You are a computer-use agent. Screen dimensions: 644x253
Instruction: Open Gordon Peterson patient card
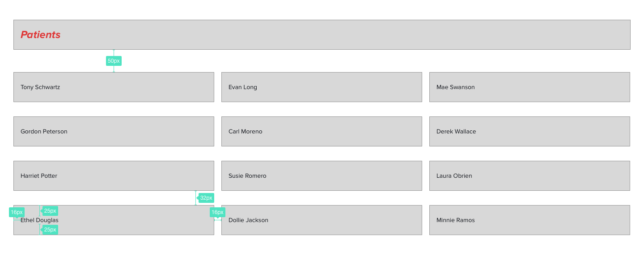point(114,131)
